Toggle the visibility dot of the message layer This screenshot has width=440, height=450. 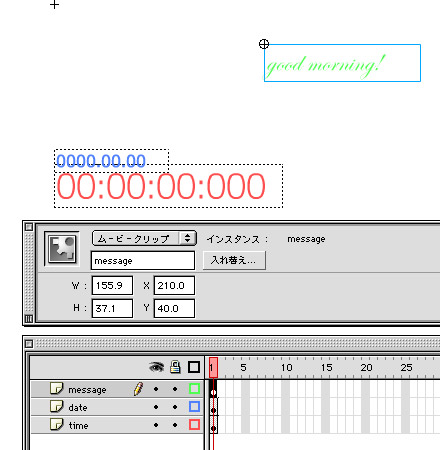[156, 389]
